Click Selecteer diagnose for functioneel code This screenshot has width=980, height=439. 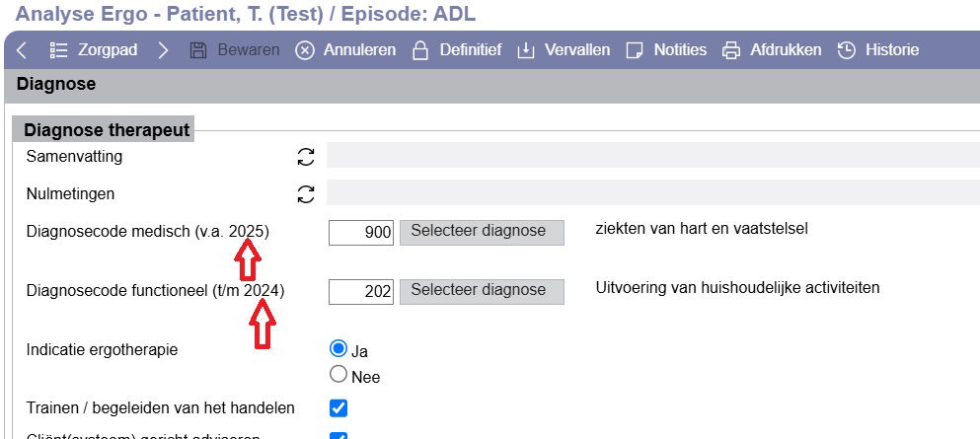[482, 292]
